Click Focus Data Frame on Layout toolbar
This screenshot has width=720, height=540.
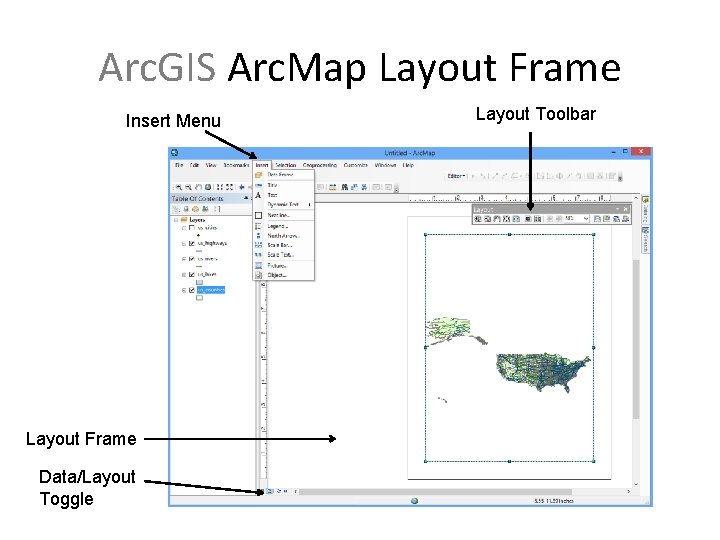point(607,219)
